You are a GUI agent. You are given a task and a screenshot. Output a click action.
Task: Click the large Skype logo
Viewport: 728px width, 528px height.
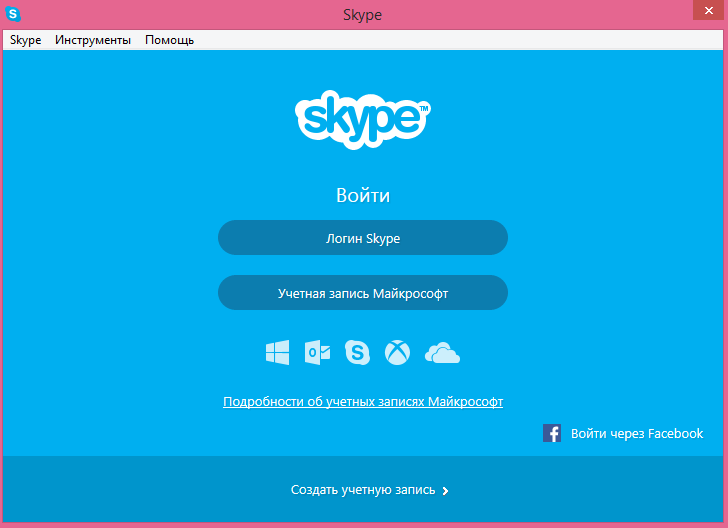coord(362,119)
